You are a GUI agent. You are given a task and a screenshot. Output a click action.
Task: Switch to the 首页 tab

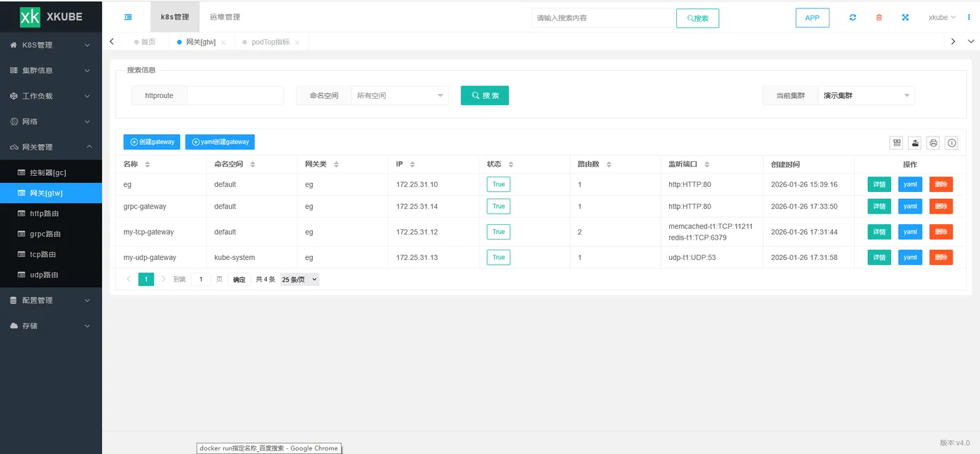coord(145,42)
